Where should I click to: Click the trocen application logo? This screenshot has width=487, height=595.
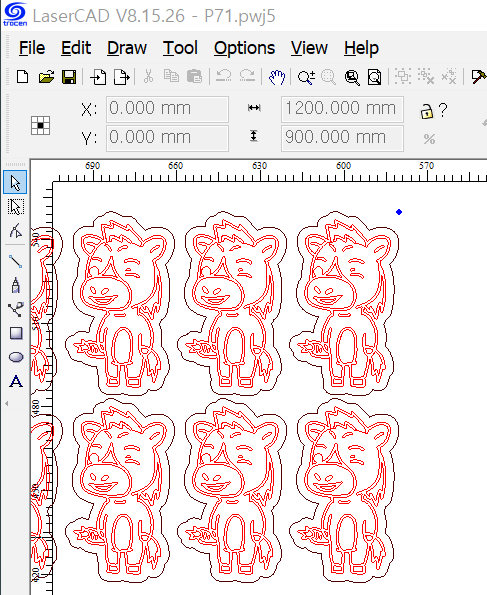[15, 14]
